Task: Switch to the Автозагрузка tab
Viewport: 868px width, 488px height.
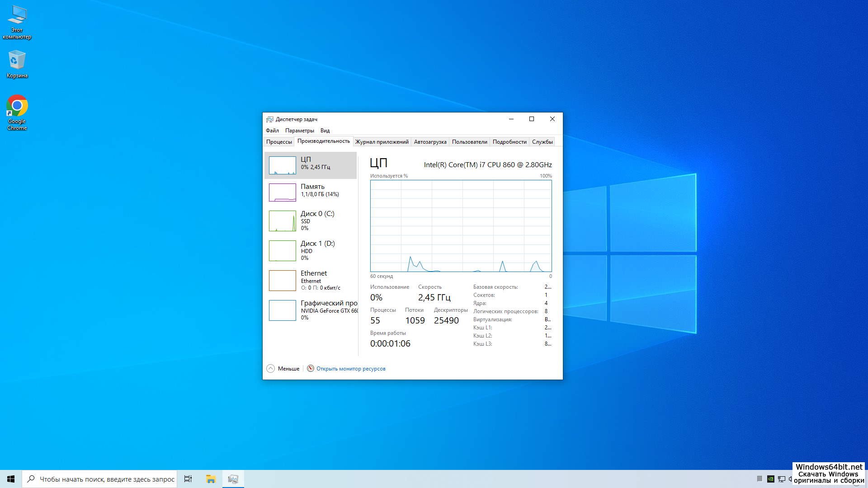Action: click(430, 142)
